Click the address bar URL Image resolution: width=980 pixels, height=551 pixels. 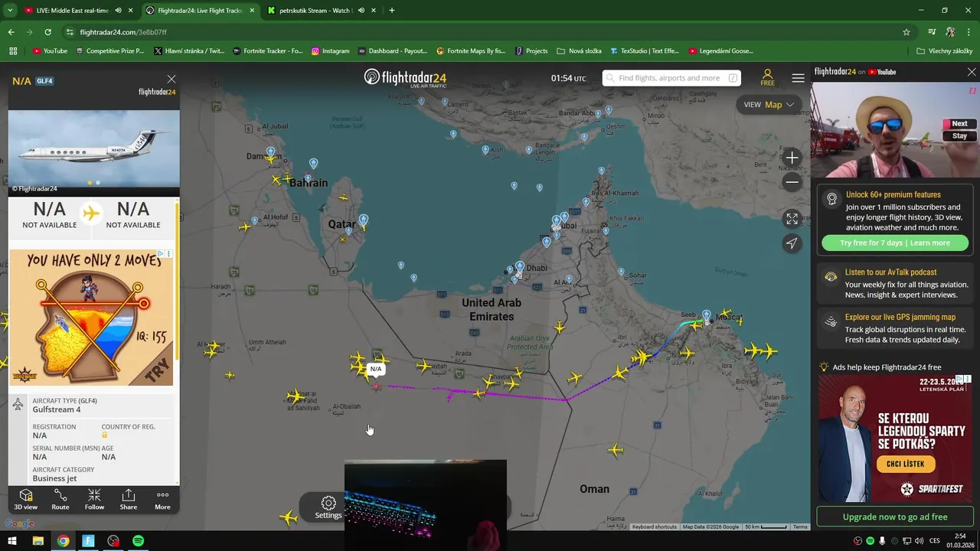(x=123, y=32)
